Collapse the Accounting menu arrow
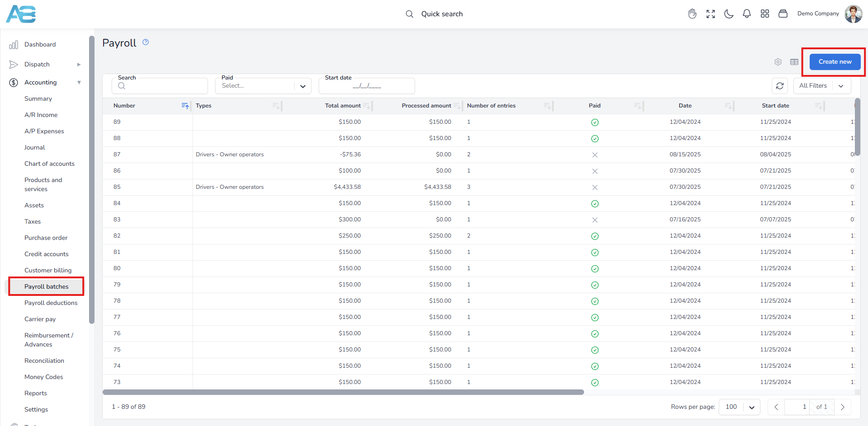This screenshot has height=426, width=868. click(x=79, y=83)
